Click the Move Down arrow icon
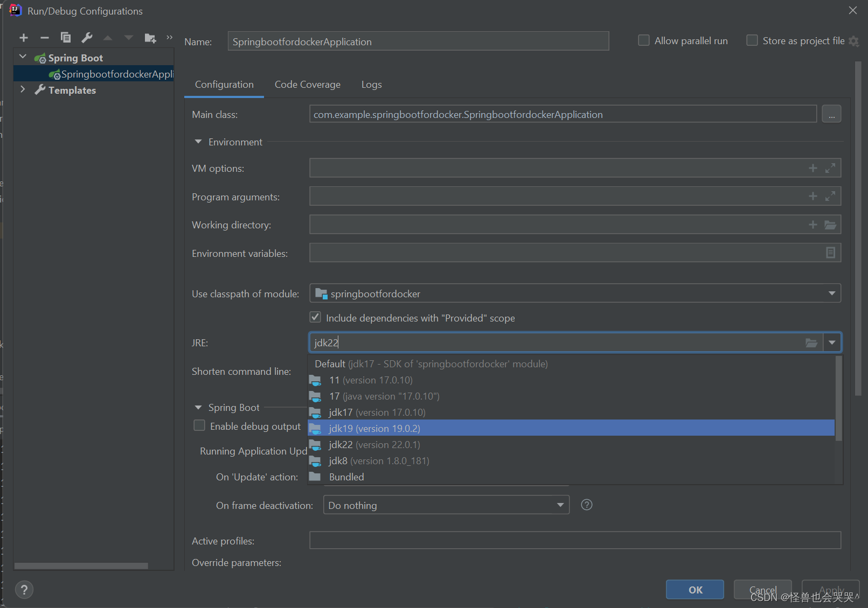 pyautogui.click(x=128, y=38)
